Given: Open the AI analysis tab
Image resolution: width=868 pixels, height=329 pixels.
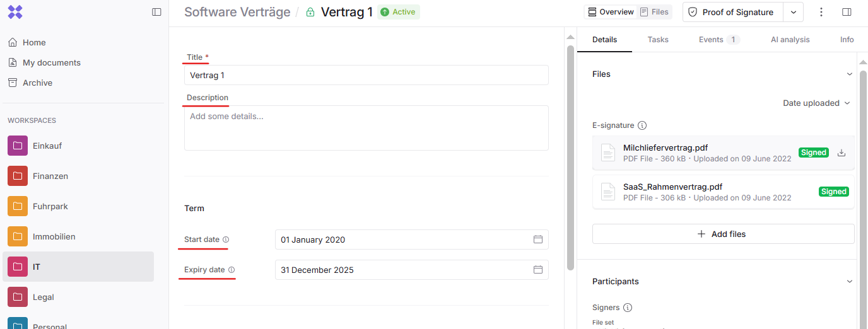Looking at the screenshot, I should (790, 39).
